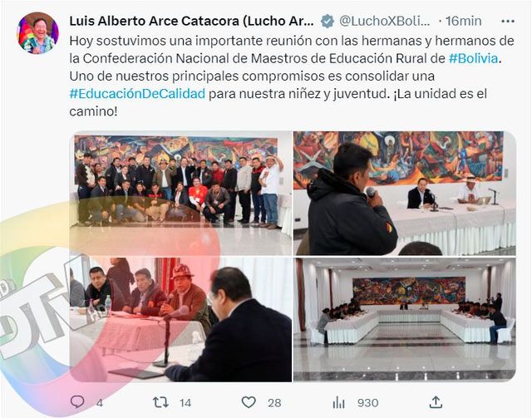The width and height of the screenshot is (532, 418).
Task: Click the 14 retweets count
Action: pos(185,403)
